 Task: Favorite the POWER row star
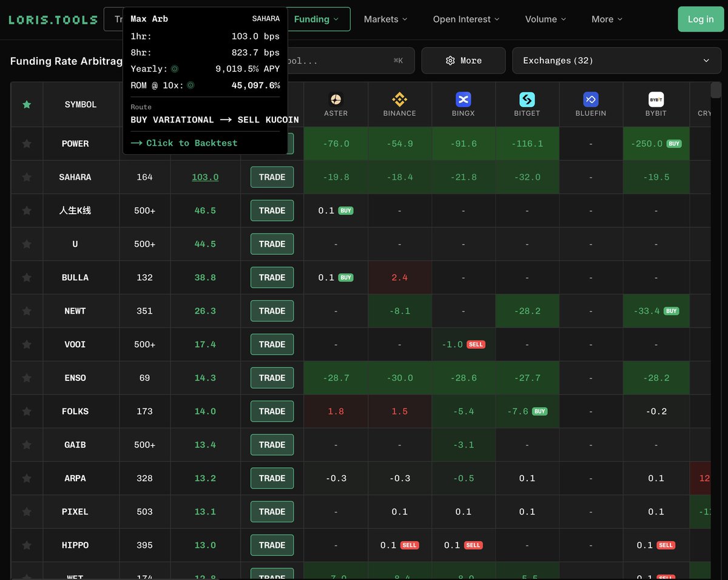pyautogui.click(x=27, y=144)
